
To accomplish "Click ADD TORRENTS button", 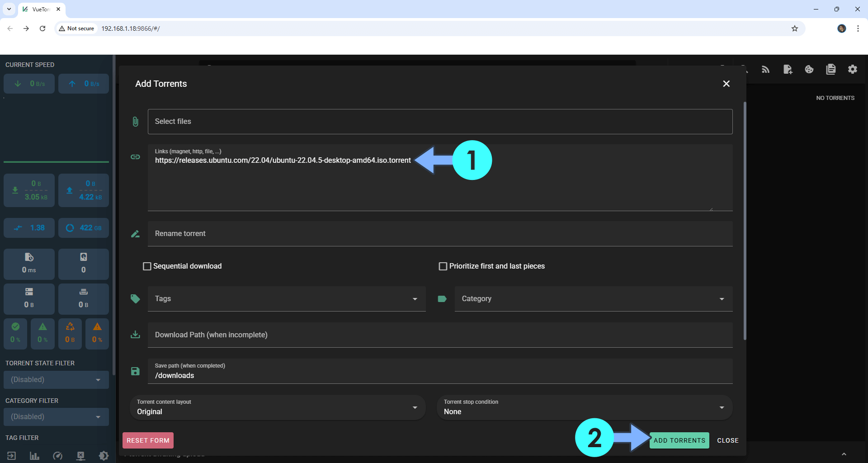I will coord(679,440).
